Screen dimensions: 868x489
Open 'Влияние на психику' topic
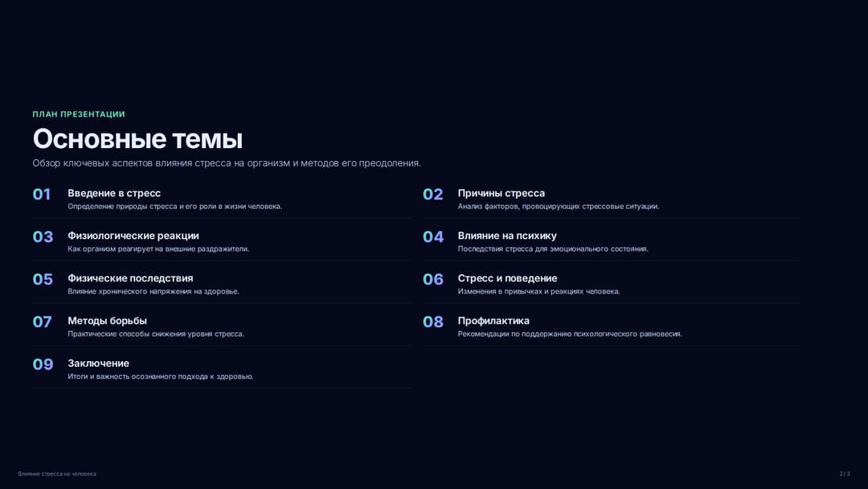(507, 236)
